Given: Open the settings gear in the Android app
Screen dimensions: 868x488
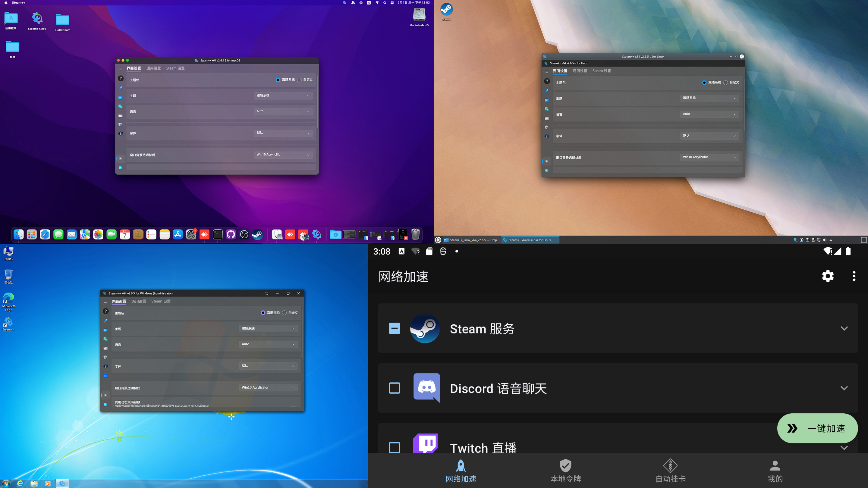Looking at the screenshot, I should pyautogui.click(x=828, y=276).
